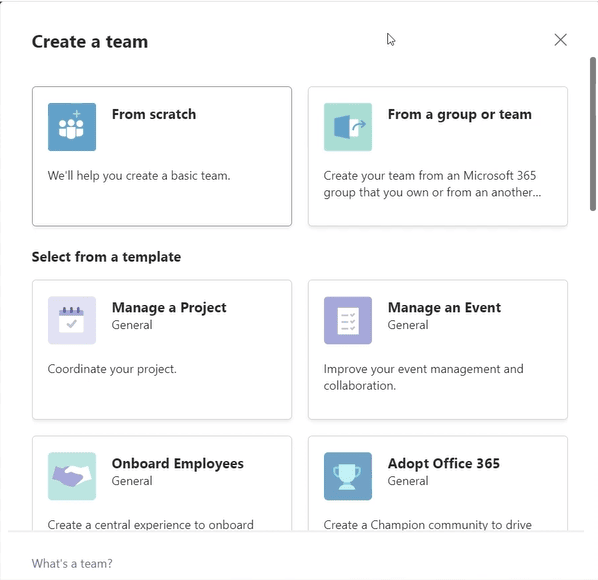This screenshot has width=598, height=580.
Task: Click the Manage an Event checklist icon
Action: coord(348,320)
